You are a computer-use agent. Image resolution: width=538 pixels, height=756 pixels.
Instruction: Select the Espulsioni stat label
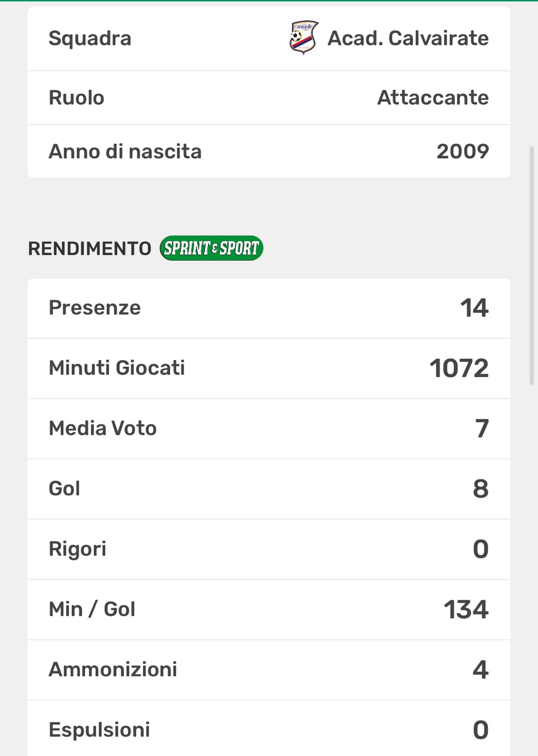click(x=99, y=730)
